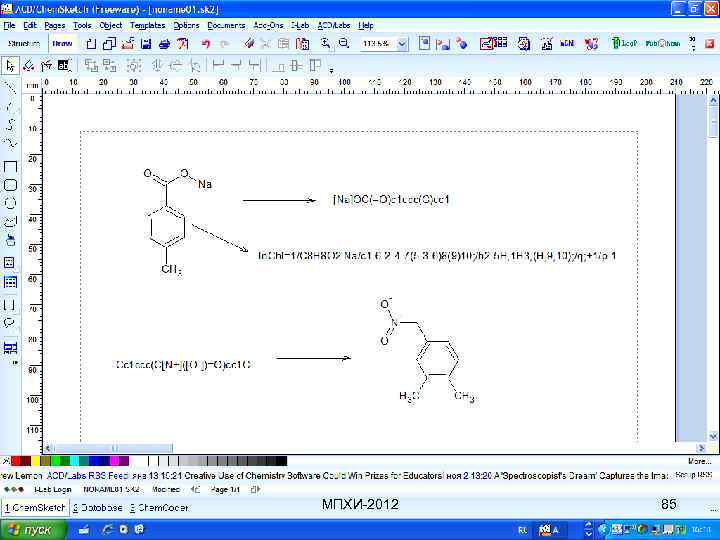Open a file with the Open icon
Viewport: 720px width, 540px height.
point(128,44)
